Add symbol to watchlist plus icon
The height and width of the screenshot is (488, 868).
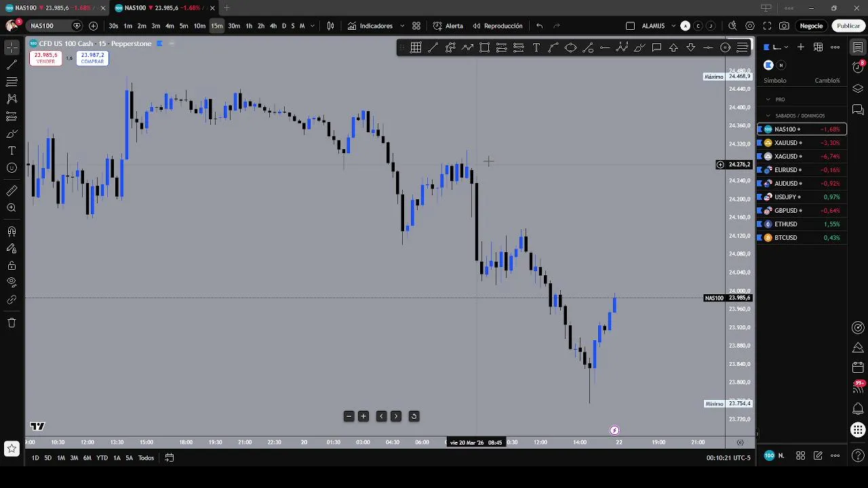tap(801, 47)
